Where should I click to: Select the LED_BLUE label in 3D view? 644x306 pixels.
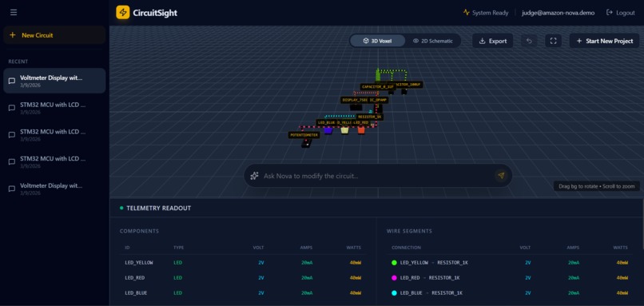(327, 122)
